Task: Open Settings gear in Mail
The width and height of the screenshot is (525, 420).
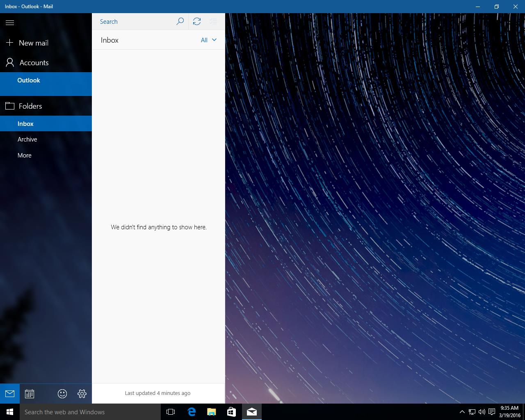Action: point(82,394)
